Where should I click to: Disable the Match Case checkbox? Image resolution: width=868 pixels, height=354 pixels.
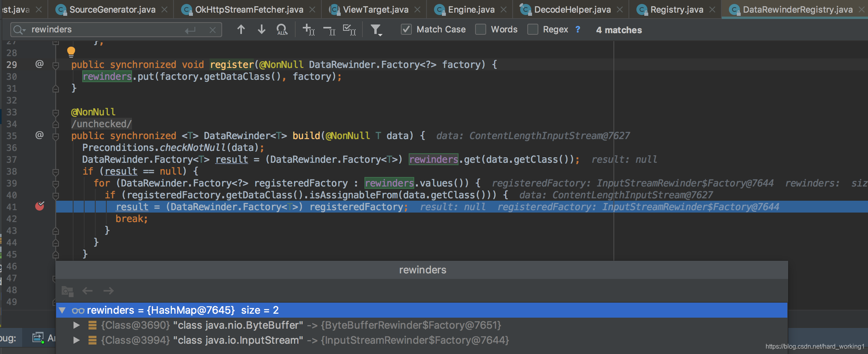406,30
